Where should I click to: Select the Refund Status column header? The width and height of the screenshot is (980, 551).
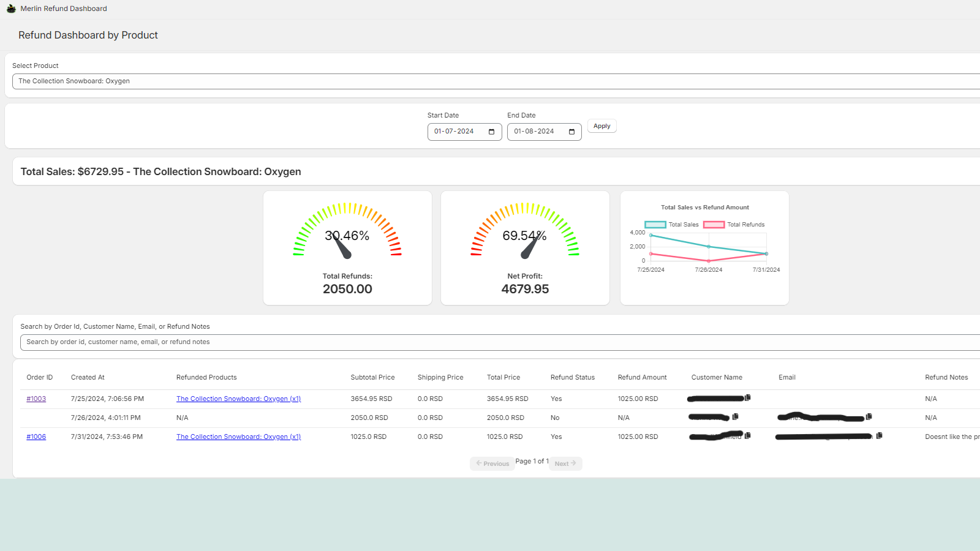(x=573, y=377)
